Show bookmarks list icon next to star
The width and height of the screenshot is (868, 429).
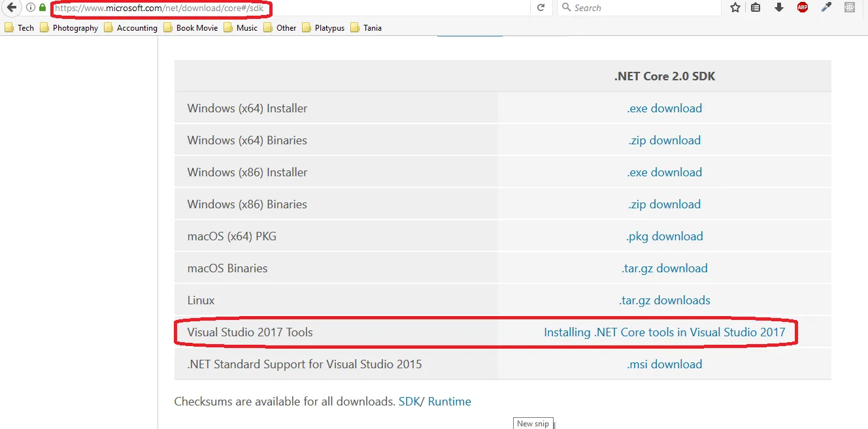(756, 8)
